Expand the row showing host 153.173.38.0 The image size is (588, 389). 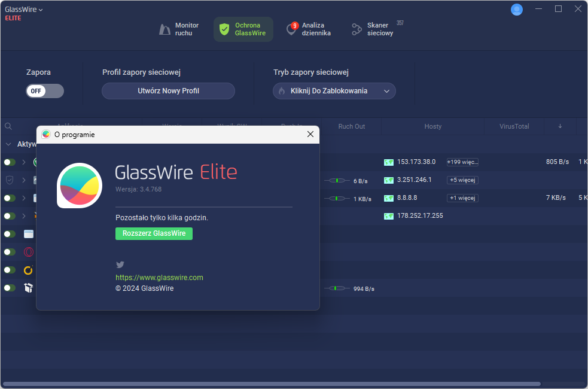pos(23,162)
